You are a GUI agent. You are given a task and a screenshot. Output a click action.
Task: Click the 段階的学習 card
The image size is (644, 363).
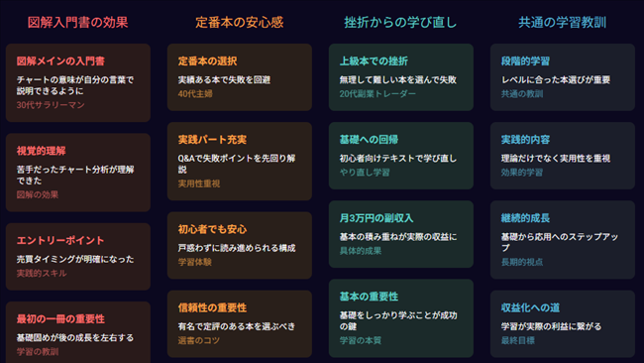[x=563, y=77]
